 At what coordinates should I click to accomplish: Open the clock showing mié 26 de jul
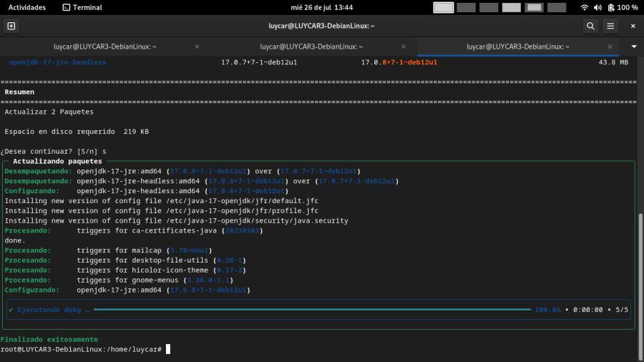click(321, 7)
